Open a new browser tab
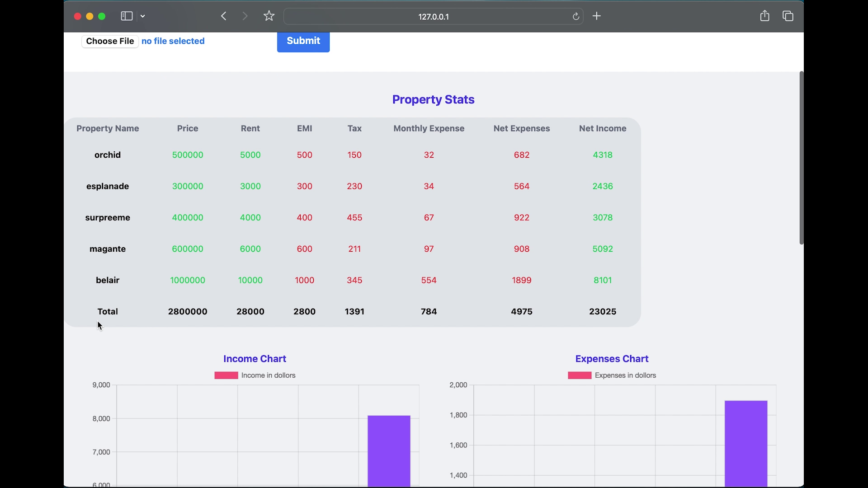Viewport: 868px width, 488px height. 596,16
